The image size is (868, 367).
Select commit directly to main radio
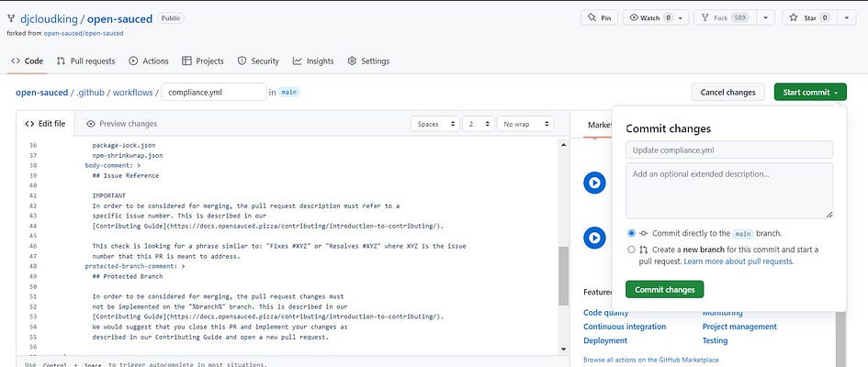pos(632,233)
